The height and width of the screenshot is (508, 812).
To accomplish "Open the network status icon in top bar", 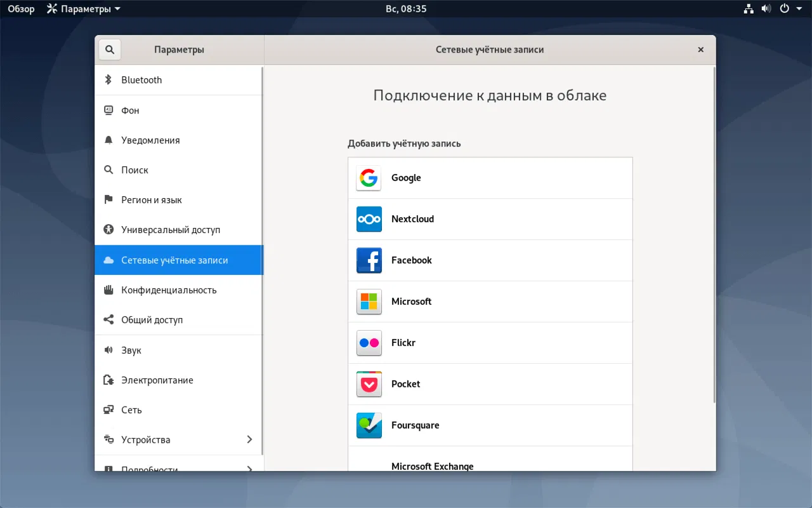I will pyautogui.click(x=749, y=9).
